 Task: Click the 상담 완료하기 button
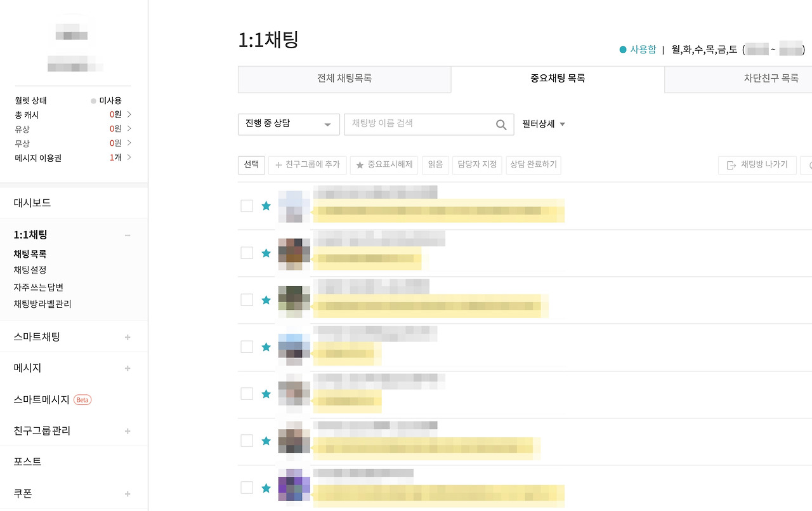(533, 164)
